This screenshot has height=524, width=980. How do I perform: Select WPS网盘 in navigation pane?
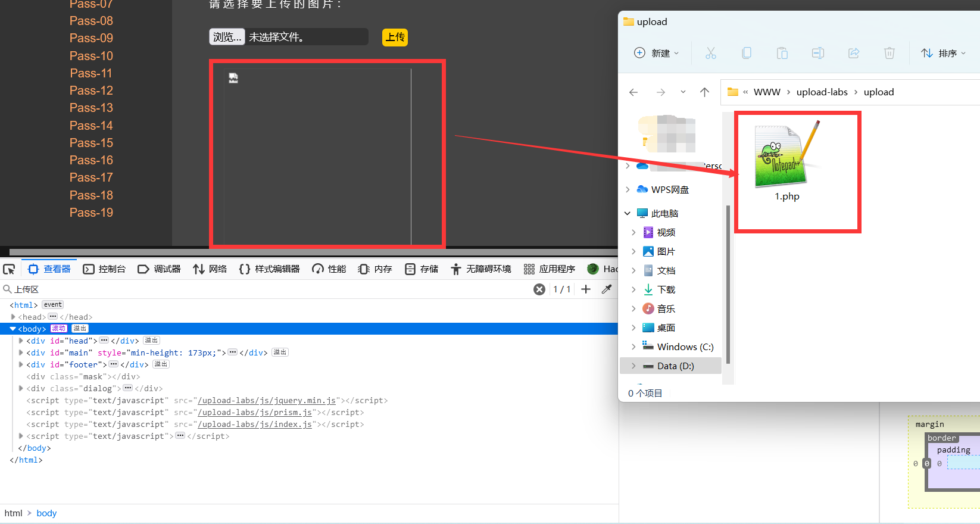(x=670, y=189)
